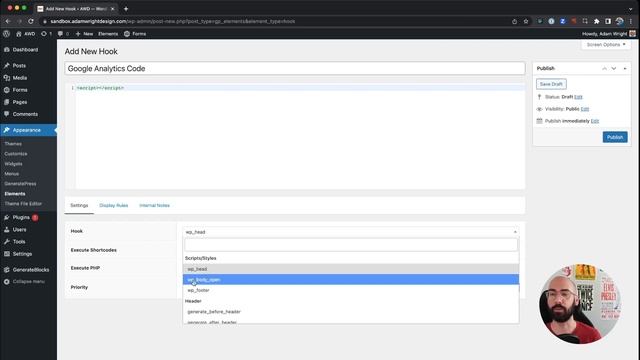Click the Save Draft button
Viewport: 640px width, 360px height.
551,84
